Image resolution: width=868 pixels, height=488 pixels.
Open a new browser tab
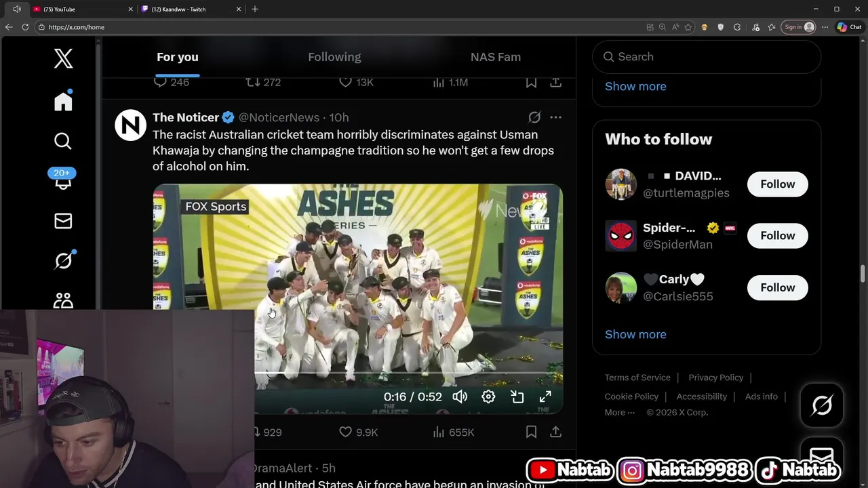point(255,9)
